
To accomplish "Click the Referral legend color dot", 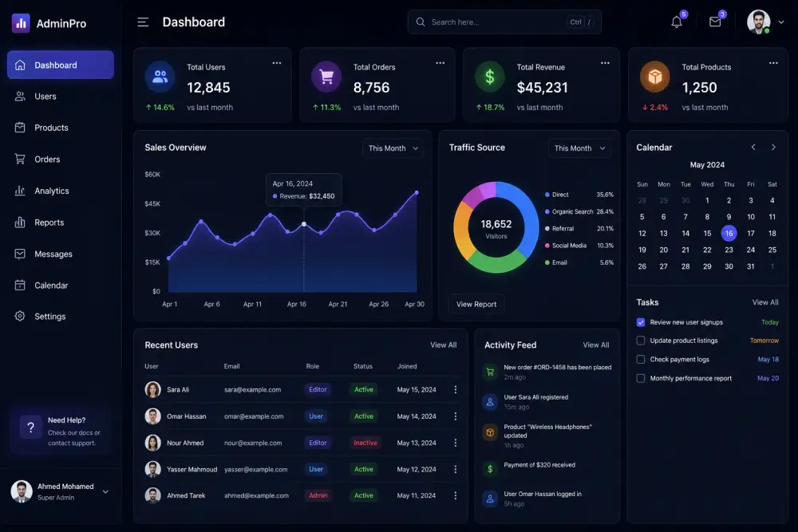I will 547,229.
